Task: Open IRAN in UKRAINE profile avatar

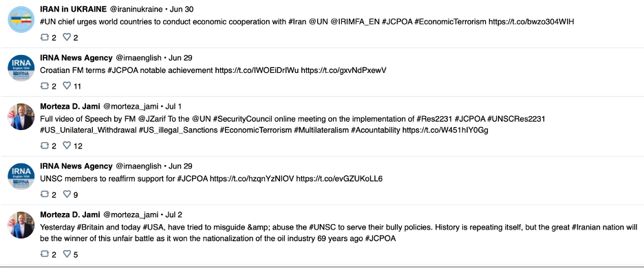Action: click(21, 19)
